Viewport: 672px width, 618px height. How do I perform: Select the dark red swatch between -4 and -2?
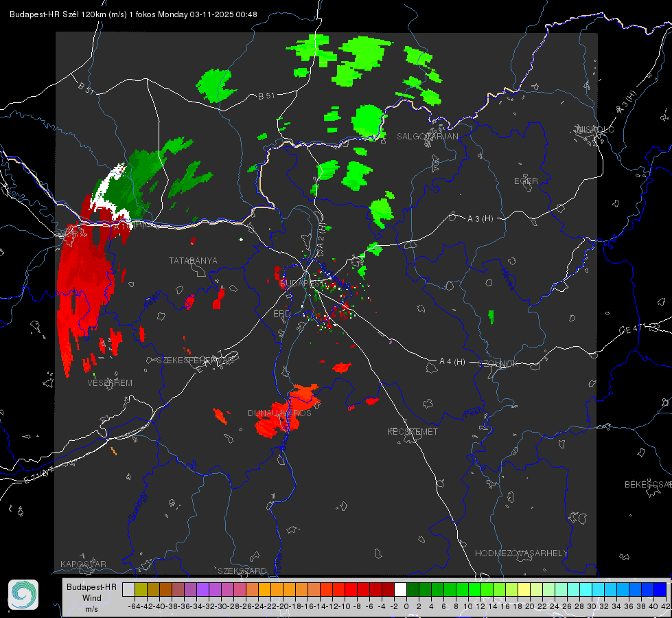388,589
